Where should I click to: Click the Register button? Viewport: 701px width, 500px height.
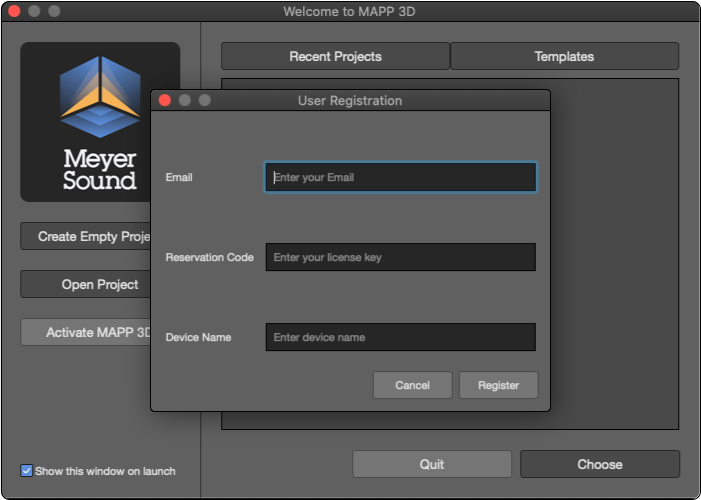pos(498,385)
